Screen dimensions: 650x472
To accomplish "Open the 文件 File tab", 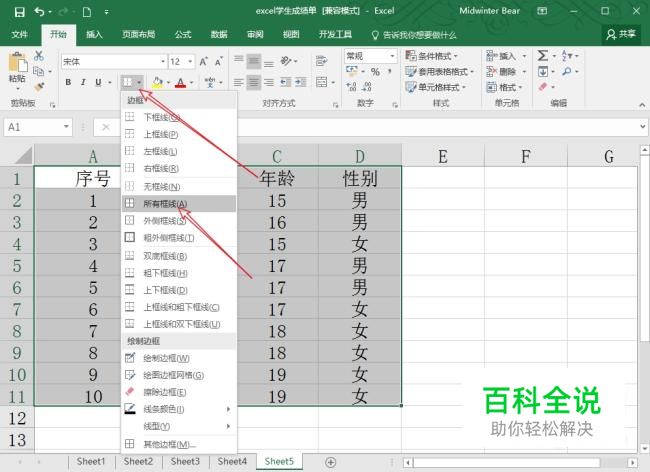I will pyautogui.click(x=19, y=34).
